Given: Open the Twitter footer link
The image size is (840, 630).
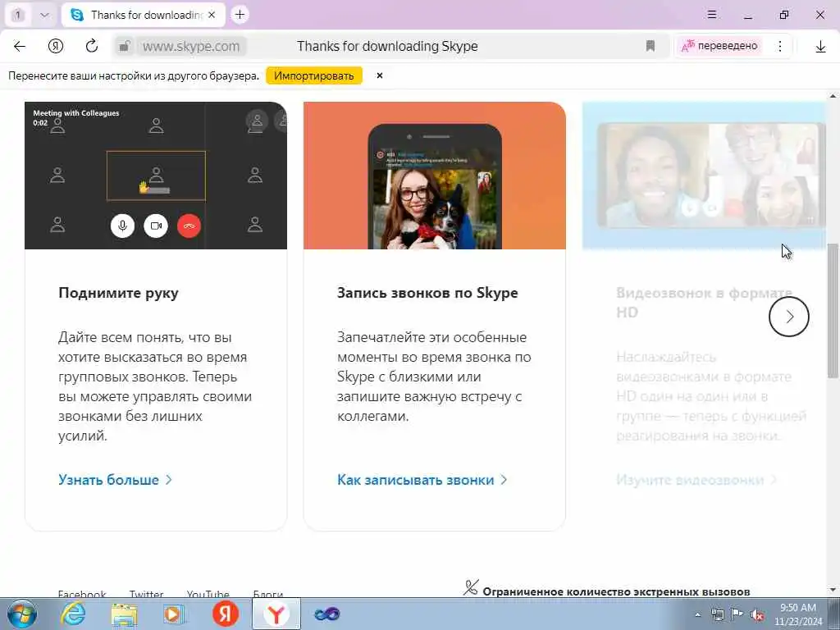Looking at the screenshot, I should tap(146, 594).
